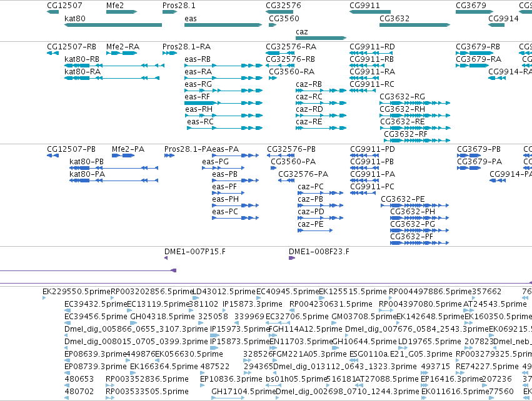This screenshot has height=401, width=532.
Task: Select the GH04318.5prime EST label
Action: 163,317
